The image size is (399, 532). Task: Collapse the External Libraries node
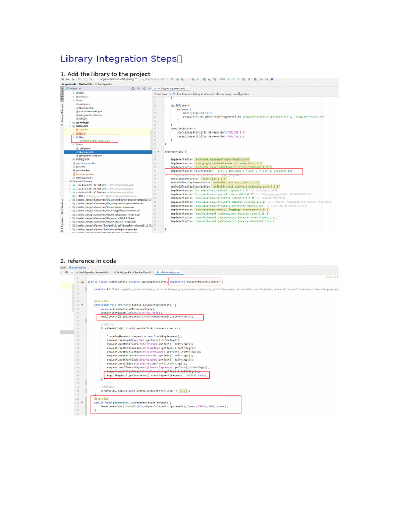coord(66,181)
